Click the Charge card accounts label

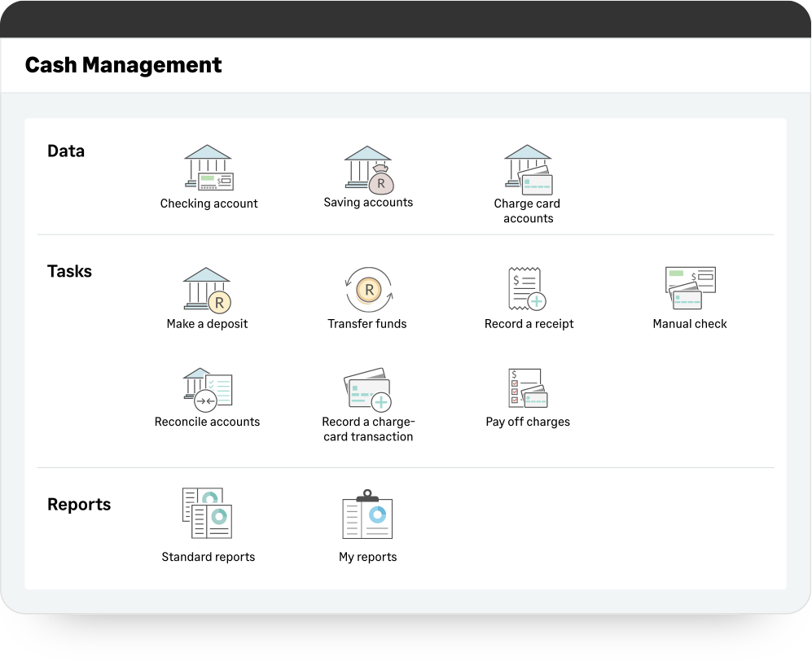pyautogui.click(x=527, y=211)
